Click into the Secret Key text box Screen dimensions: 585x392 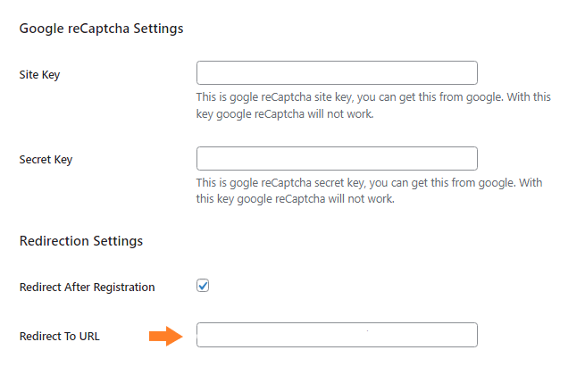click(x=337, y=159)
